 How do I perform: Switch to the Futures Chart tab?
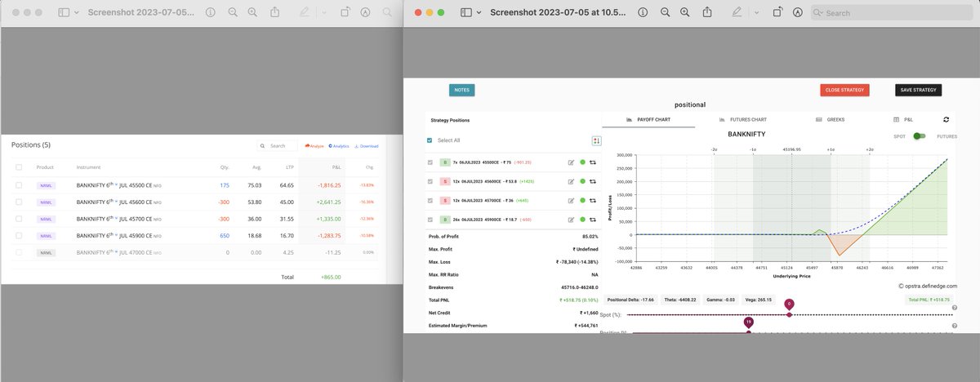pos(742,119)
